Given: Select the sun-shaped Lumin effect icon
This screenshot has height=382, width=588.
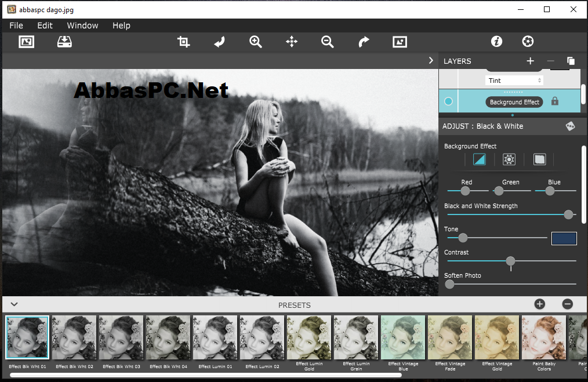Looking at the screenshot, I should (509, 159).
